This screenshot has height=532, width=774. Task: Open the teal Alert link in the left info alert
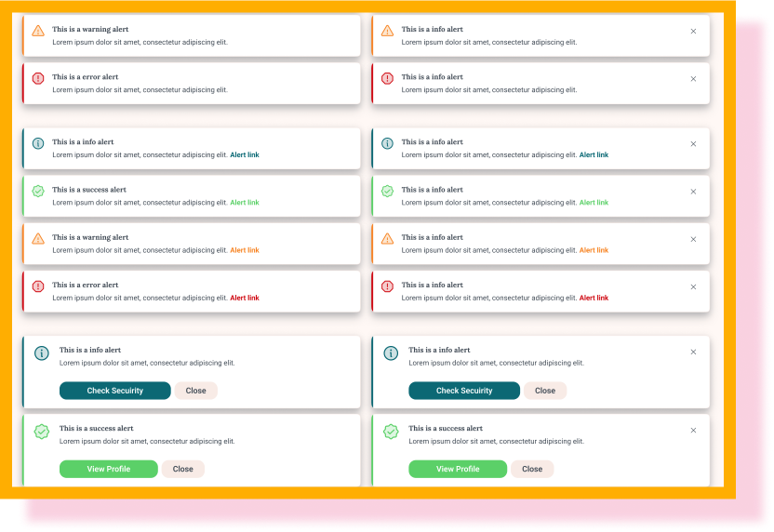tap(245, 155)
